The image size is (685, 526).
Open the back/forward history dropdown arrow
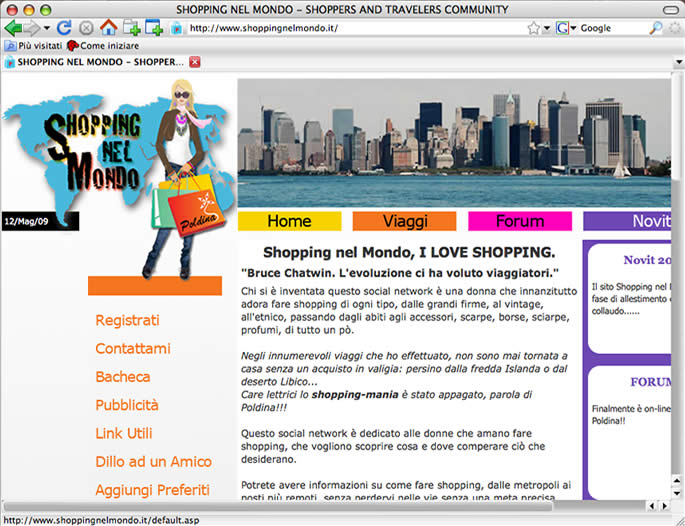pos(45,28)
